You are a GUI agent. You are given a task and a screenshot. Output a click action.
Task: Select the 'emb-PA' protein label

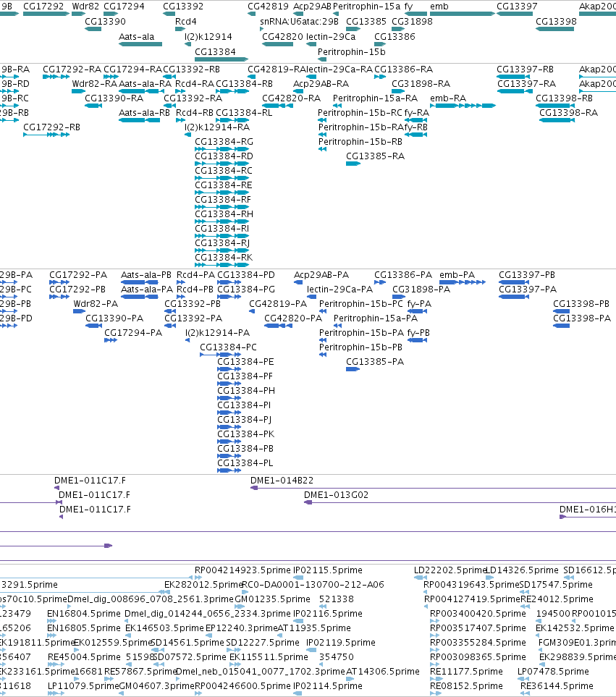pos(457,275)
